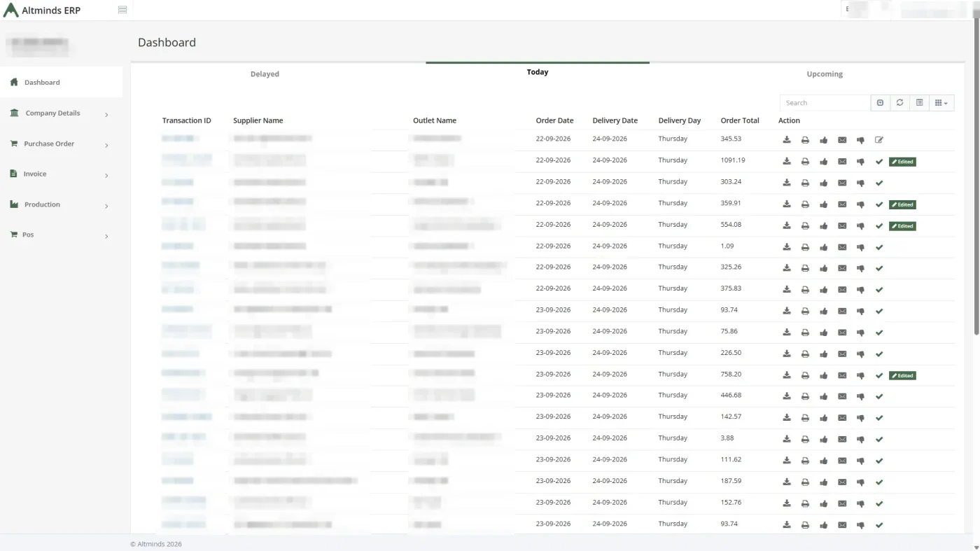Download the order totaling 142.57

pyautogui.click(x=787, y=418)
